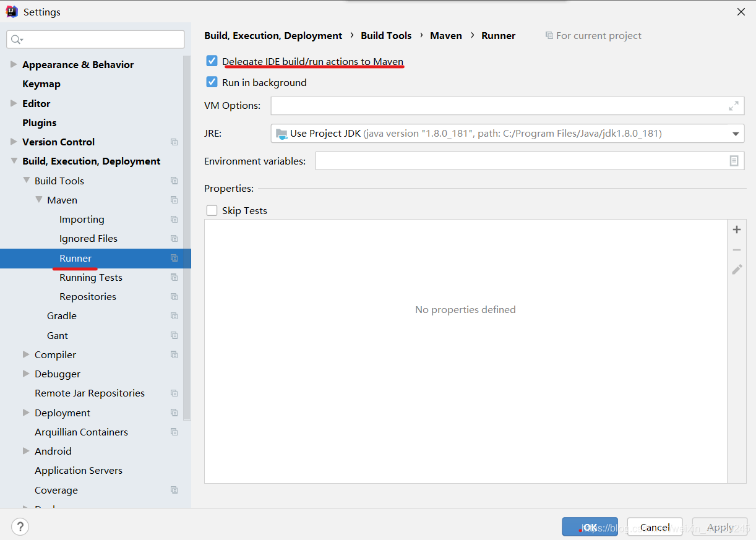This screenshot has width=756, height=540.
Task: Expand VM Options field via diagonal-arrows icon
Action: click(x=734, y=105)
